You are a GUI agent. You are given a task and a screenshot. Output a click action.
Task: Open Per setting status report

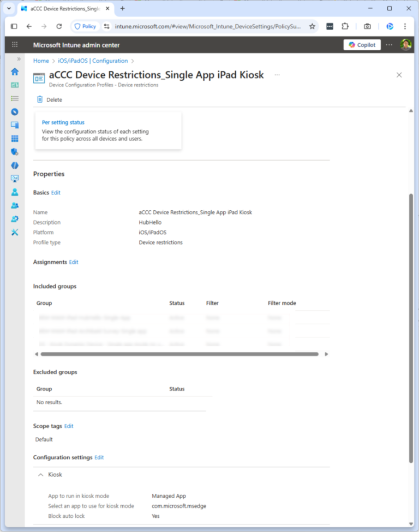tap(63, 122)
